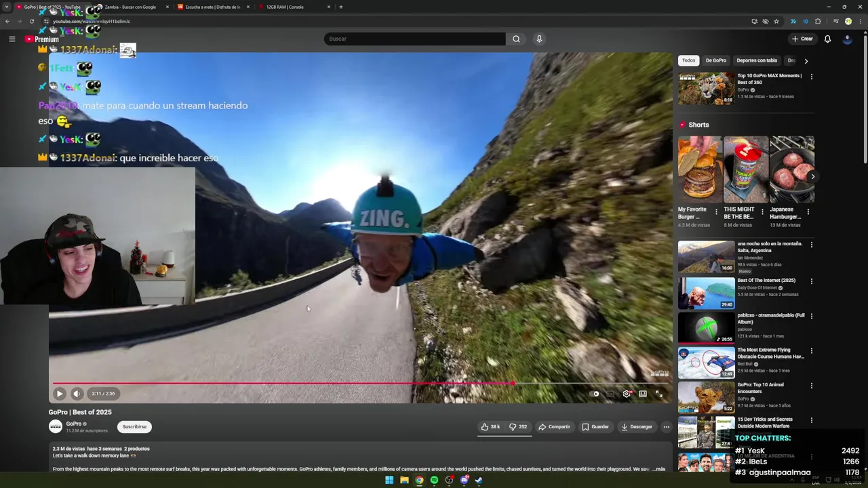Select the De GoPro filter chip
The image size is (868, 488).
pos(716,60)
